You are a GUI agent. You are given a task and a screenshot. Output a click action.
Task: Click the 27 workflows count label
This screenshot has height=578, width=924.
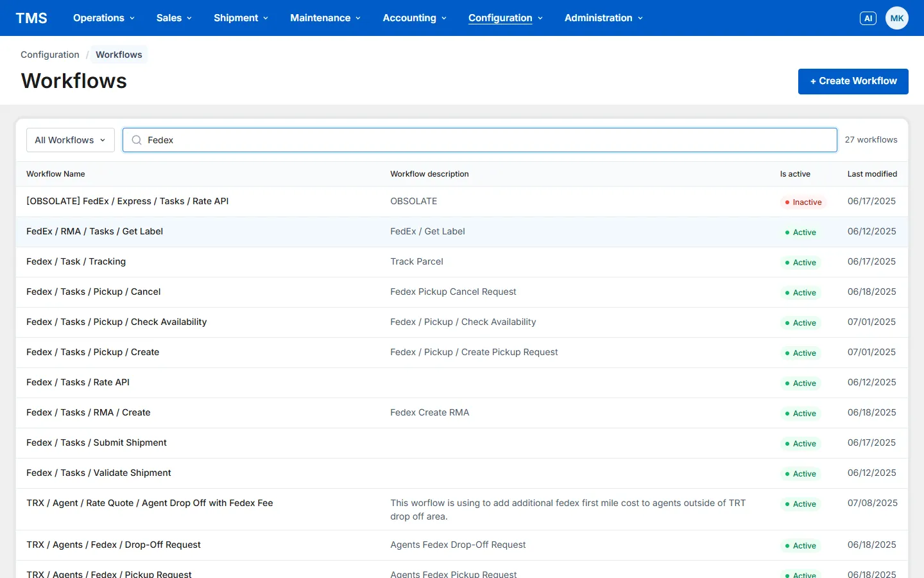(x=871, y=140)
